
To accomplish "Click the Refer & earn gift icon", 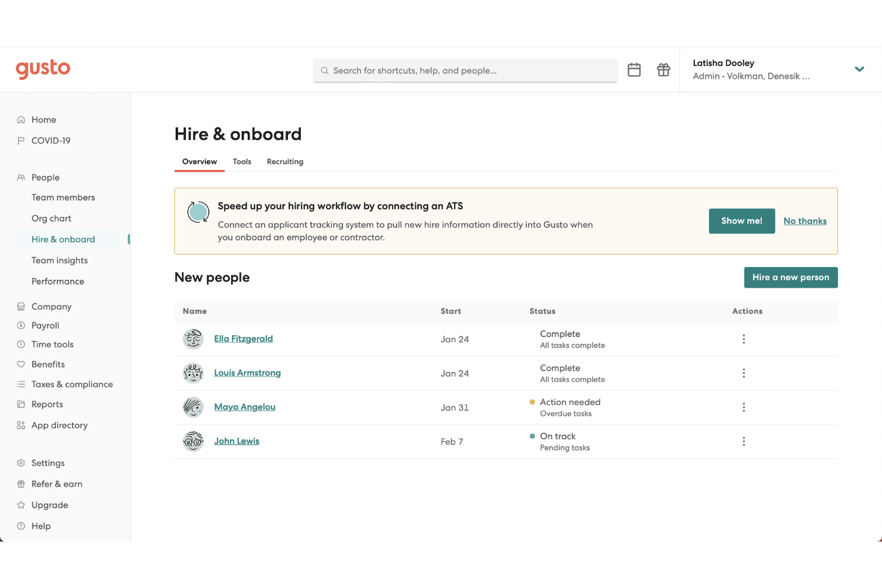I will 21,484.
